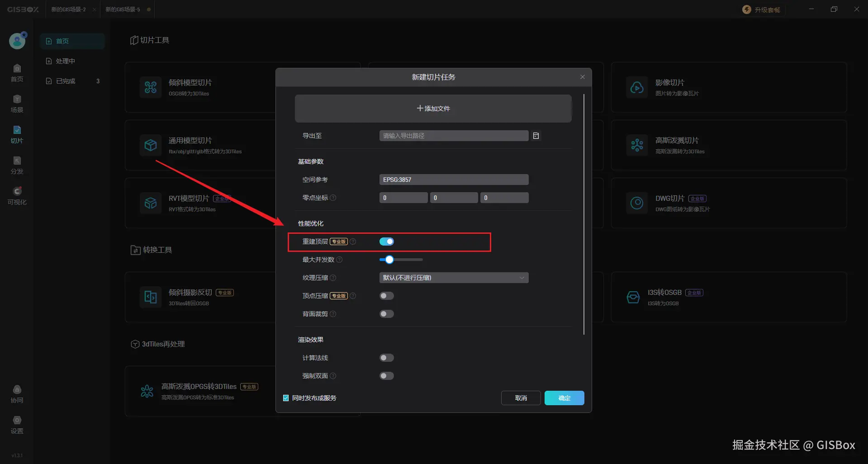Click the lightning icon beside 升级套餐

(747, 9)
